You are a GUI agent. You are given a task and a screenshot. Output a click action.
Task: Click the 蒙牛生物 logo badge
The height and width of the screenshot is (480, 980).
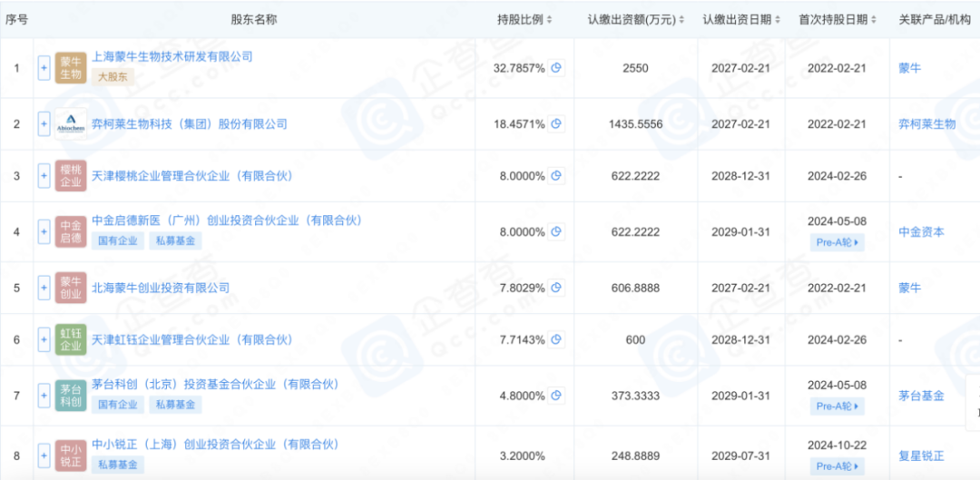tap(71, 67)
